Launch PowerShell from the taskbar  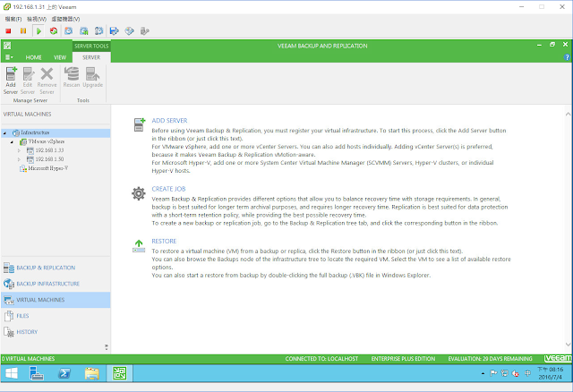(64, 373)
